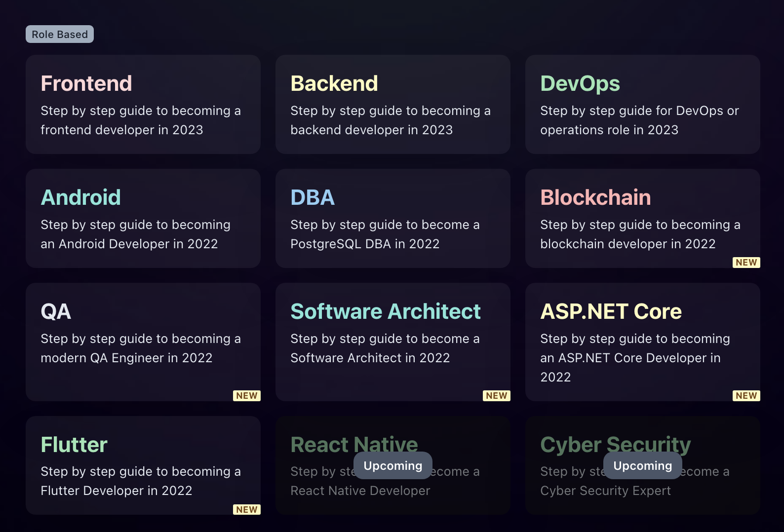Open the QA Engineer roadmap card
This screenshot has width=784, height=532.
click(143, 342)
